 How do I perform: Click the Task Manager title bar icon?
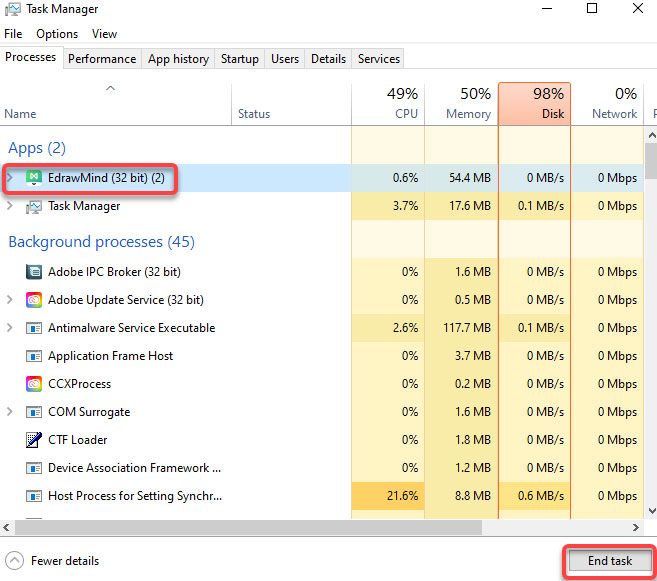tap(13, 9)
